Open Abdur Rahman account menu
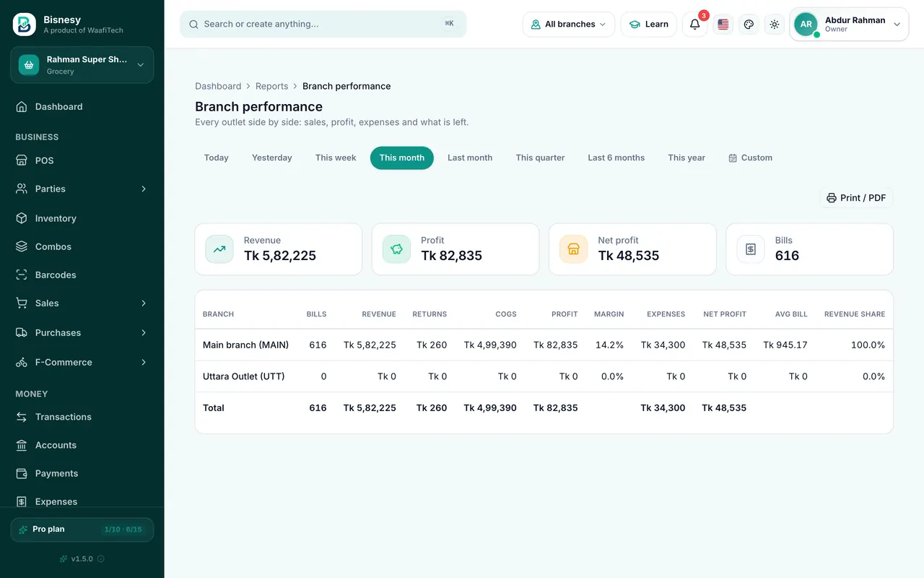Viewport: 924px width, 578px height. tap(849, 24)
